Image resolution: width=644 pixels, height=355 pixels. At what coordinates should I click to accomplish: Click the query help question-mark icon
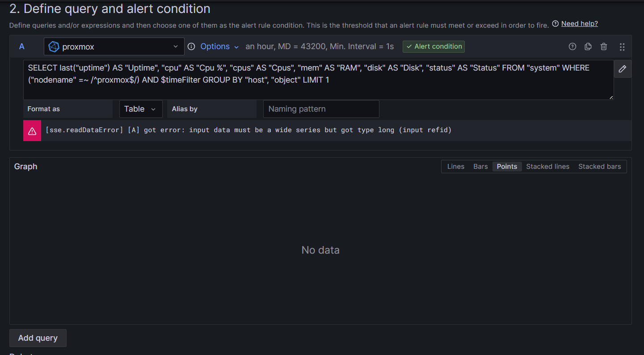[572, 46]
